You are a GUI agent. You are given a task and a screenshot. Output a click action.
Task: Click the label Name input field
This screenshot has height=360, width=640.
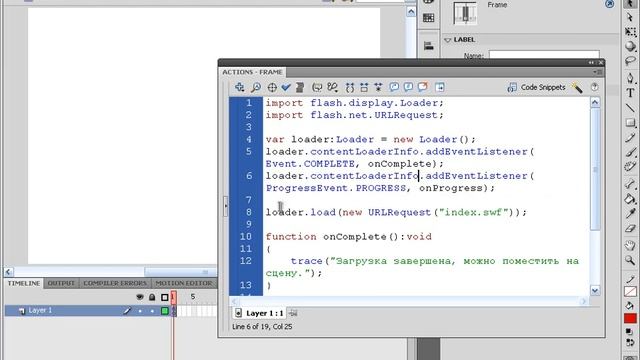tap(544, 55)
